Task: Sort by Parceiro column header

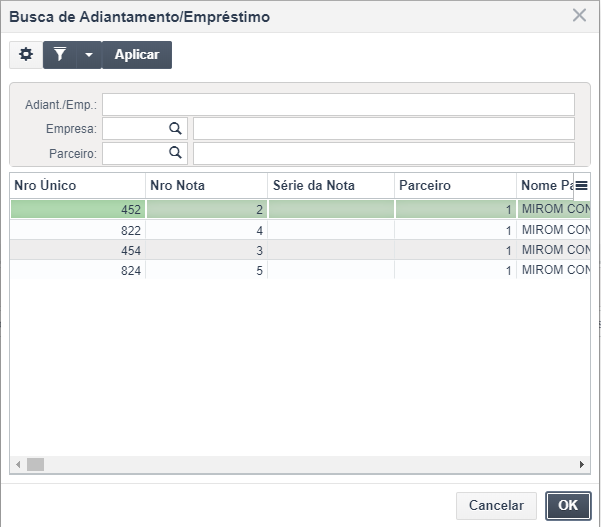Action: [456, 186]
